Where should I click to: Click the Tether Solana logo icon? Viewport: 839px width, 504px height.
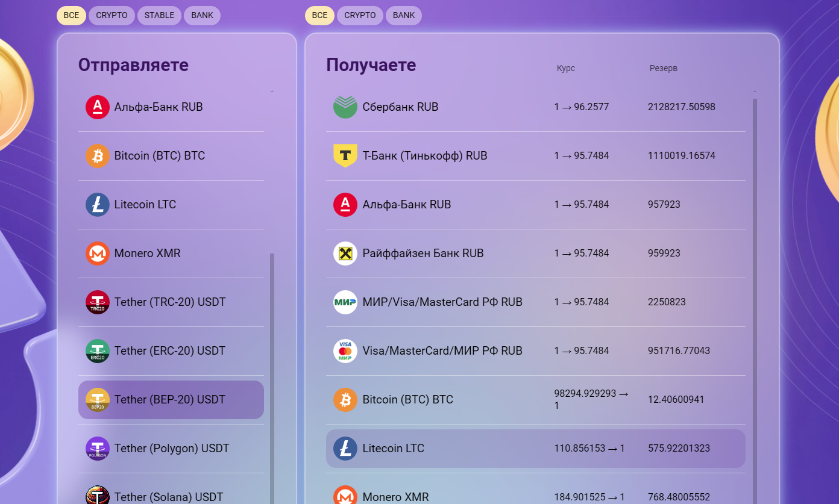(97, 496)
